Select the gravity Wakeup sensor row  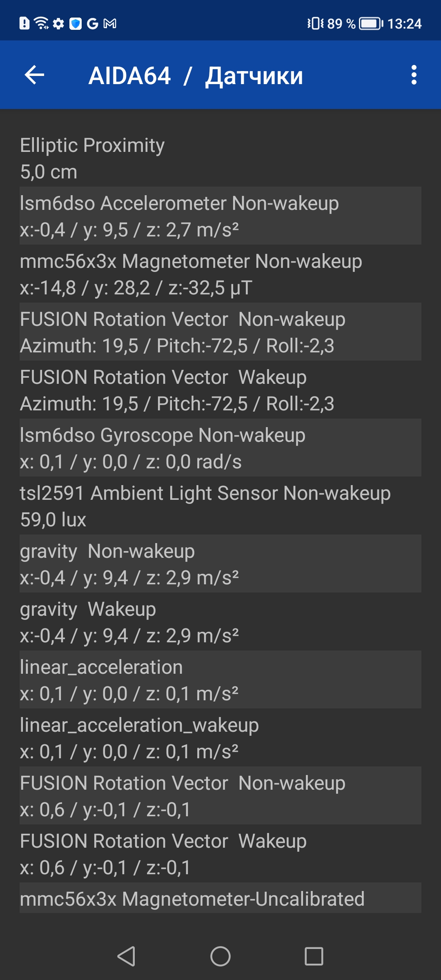[x=220, y=622]
